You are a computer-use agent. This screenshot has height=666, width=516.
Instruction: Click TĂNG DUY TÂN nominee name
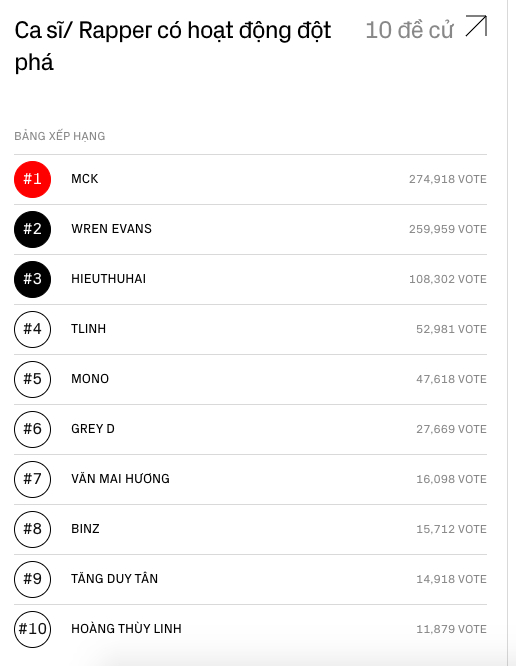coord(114,579)
